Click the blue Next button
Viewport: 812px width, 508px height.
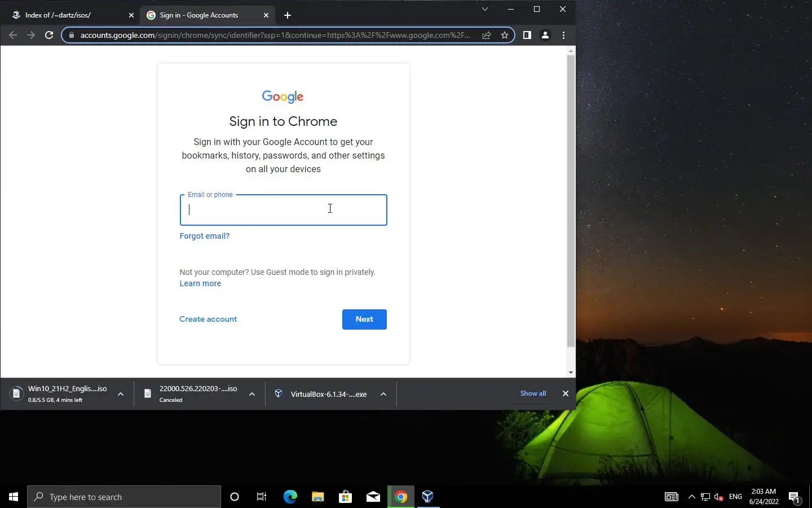point(364,319)
